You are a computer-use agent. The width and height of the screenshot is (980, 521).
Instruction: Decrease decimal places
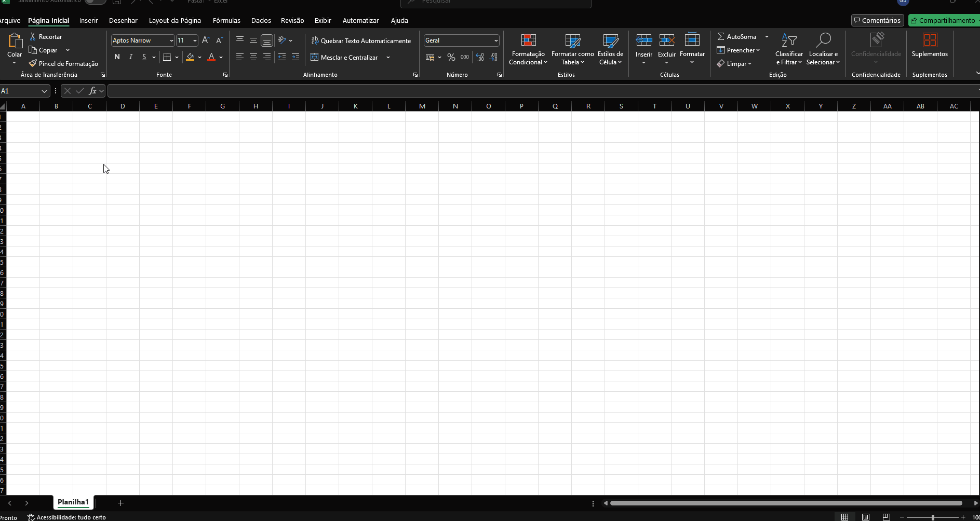(493, 57)
